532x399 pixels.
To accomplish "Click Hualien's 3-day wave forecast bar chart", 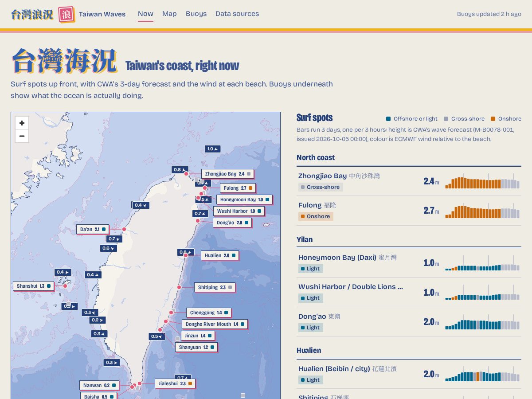I will 482,374.
